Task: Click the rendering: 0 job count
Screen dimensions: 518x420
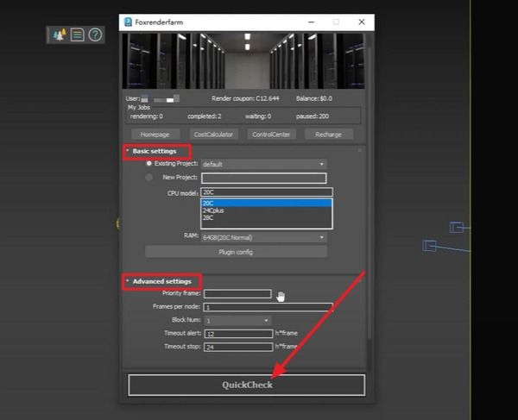Action: 147,116
